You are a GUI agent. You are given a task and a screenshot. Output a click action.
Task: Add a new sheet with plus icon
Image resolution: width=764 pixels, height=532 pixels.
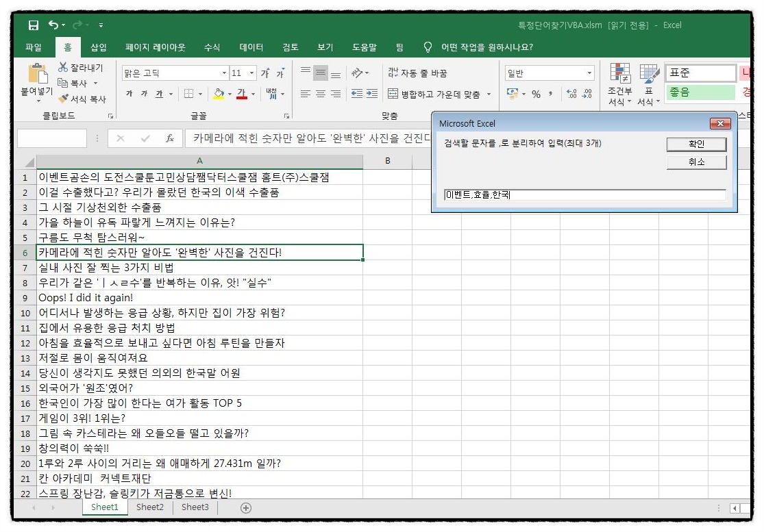[246, 507]
